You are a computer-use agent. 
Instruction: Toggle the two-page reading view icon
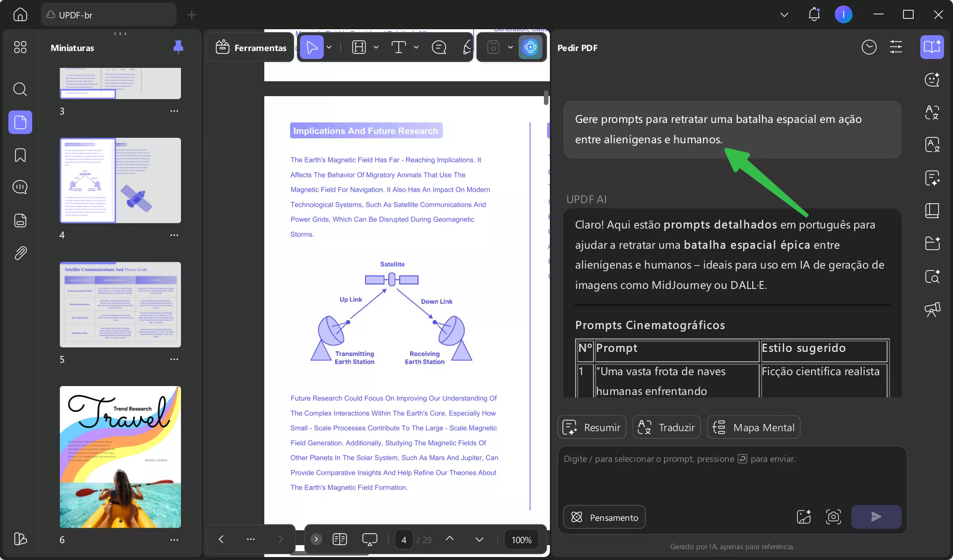(x=340, y=539)
